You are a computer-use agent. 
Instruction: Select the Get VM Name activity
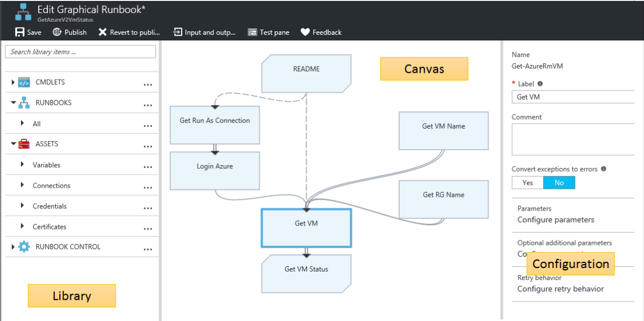(x=444, y=130)
